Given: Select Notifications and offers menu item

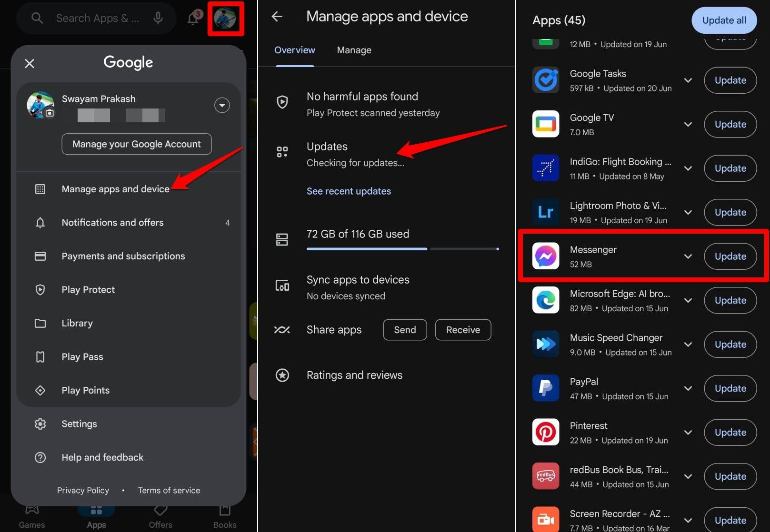Looking at the screenshot, I should (112, 222).
